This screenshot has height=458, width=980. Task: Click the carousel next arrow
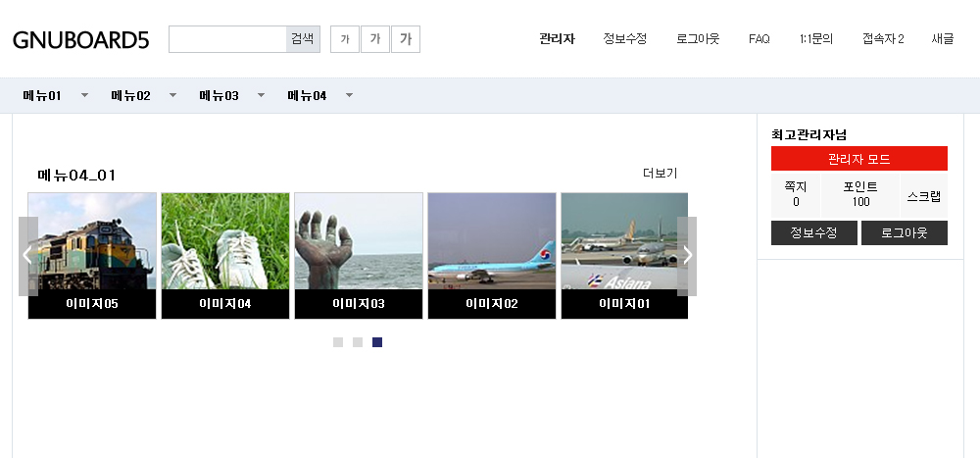point(687,256)
